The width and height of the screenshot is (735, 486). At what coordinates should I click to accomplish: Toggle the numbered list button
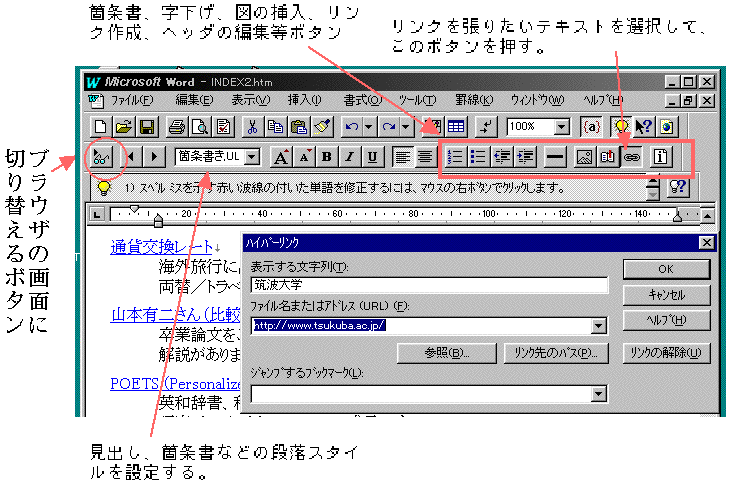click(x=455, y=157)
